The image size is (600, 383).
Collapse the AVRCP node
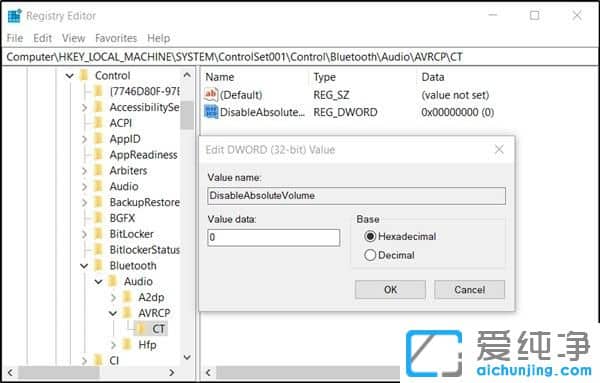[113, 313]
